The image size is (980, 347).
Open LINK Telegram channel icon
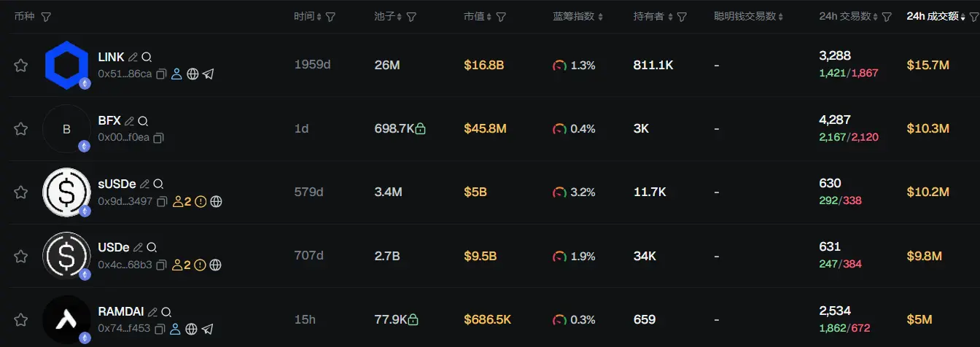pos(209,74)
